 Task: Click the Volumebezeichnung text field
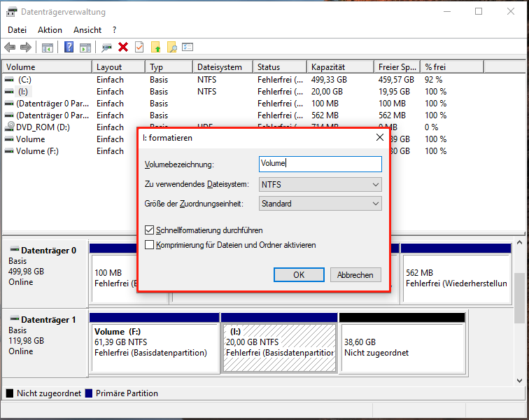320,164
